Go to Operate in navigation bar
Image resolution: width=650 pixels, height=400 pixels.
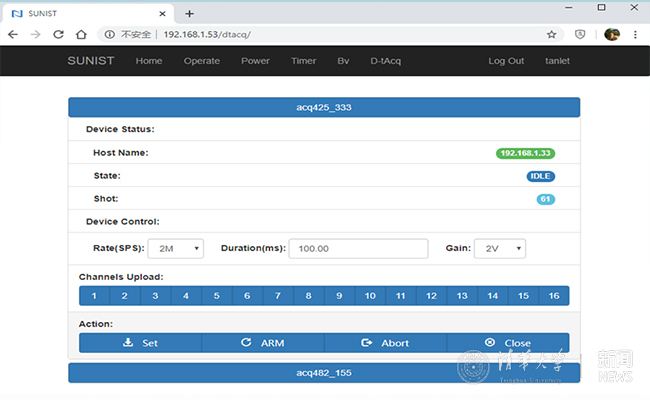pos(201,61)
